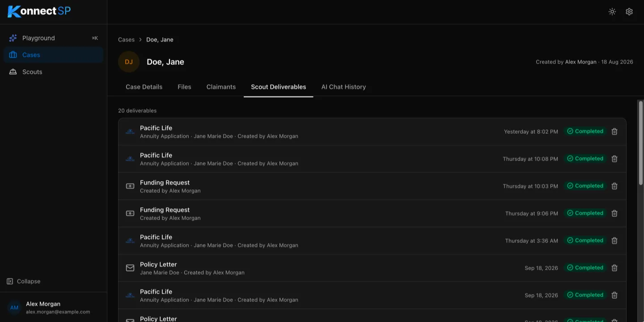Delete the Thursday 10:03 PM Funding Request
The height and width of the screenshot is (322, 644).
pos(614,186)
